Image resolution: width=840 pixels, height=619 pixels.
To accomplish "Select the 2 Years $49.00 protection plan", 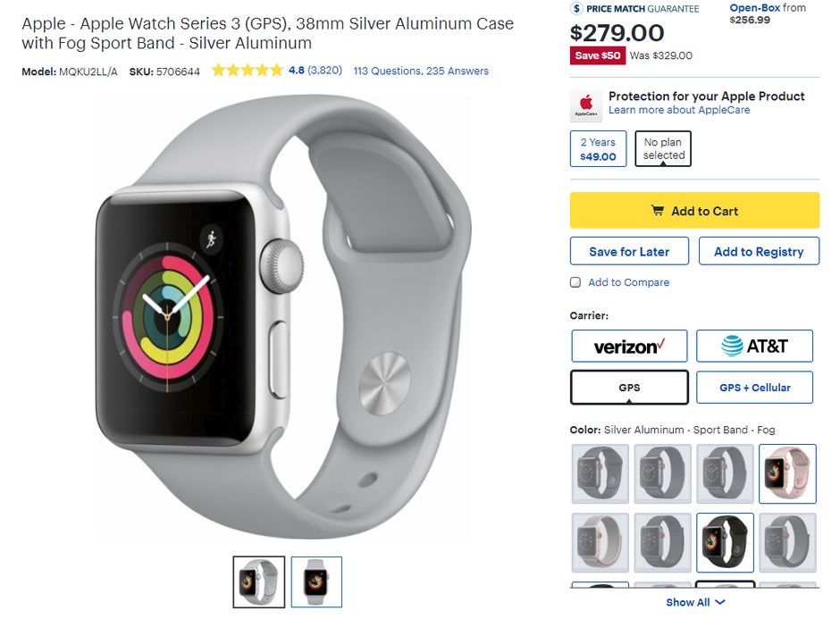I will 598,149.
